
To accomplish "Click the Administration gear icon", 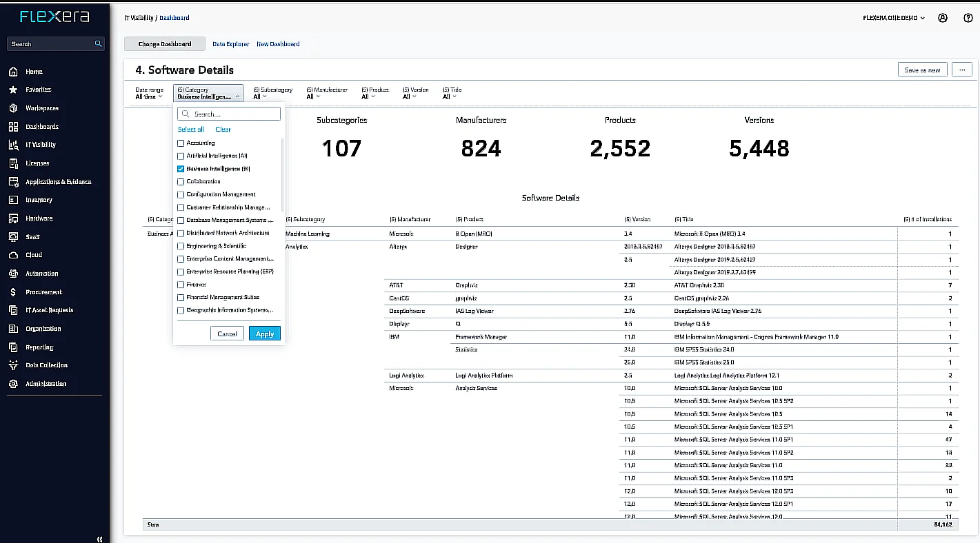I will [12, 384].
